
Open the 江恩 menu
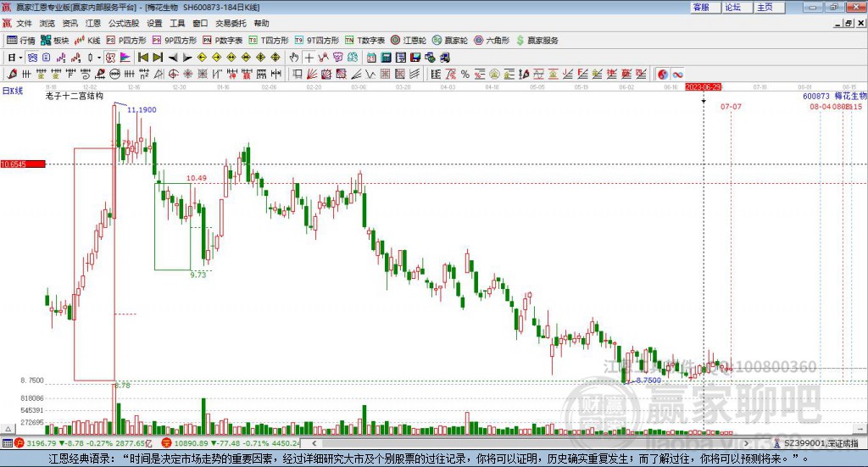pos(93,23)
